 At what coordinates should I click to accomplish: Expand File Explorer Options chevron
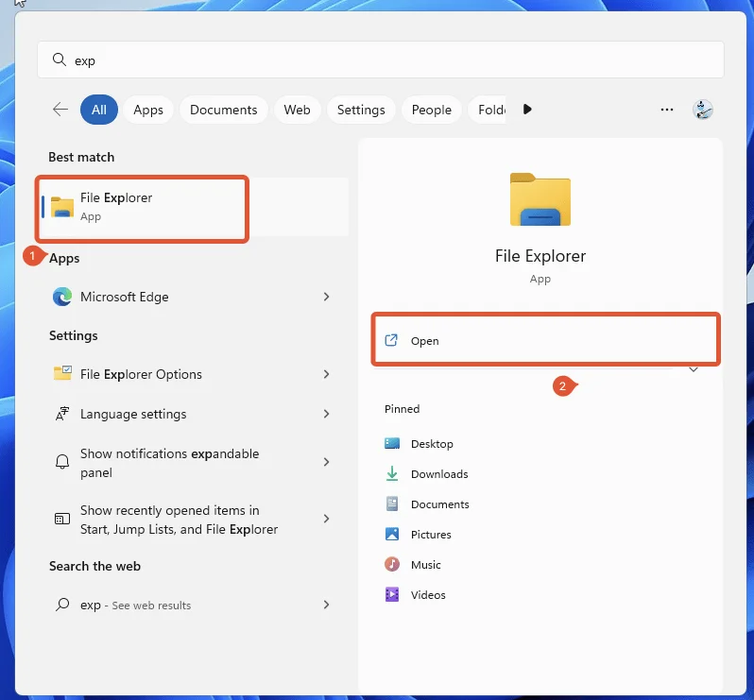pos(327,374)
